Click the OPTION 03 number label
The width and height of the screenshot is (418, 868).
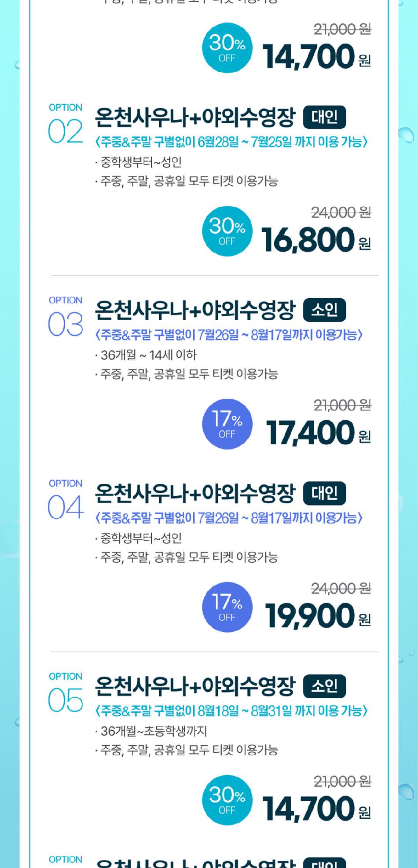pos(66,319)
